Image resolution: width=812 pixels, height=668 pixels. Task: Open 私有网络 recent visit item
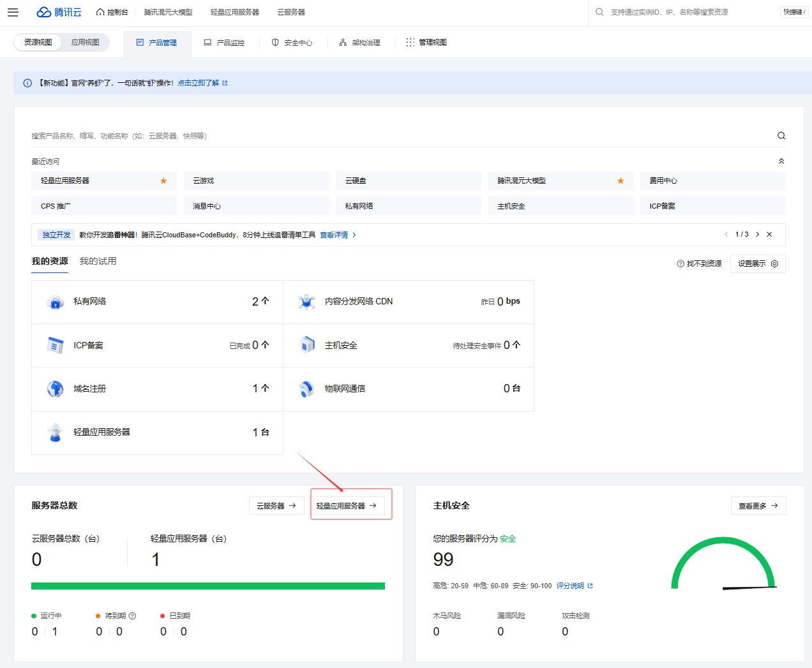pyautogui.click(x=409, y=206)
